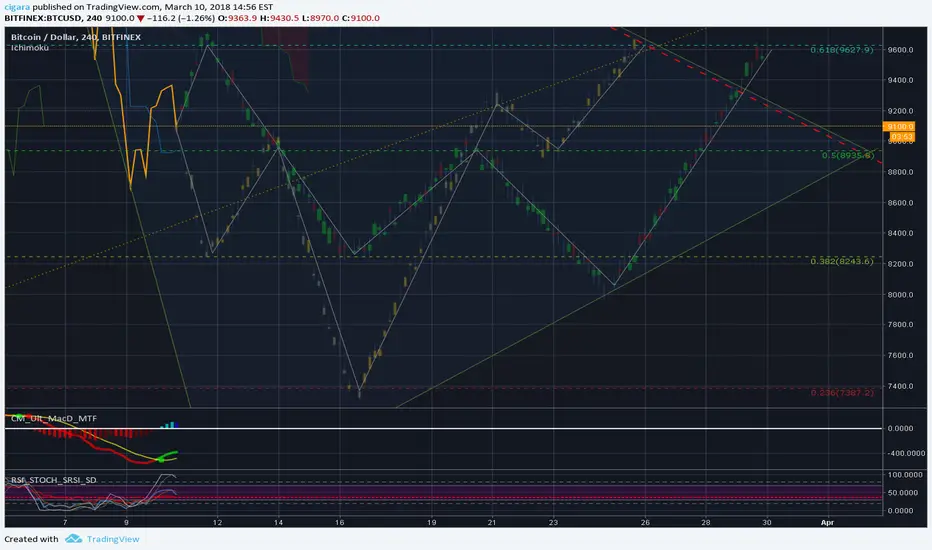The width and height of the screenshot is (932, 550).
Task: Select the RSI_STOCH_SRSI_SD indicator label
Action: click(53, 480)
